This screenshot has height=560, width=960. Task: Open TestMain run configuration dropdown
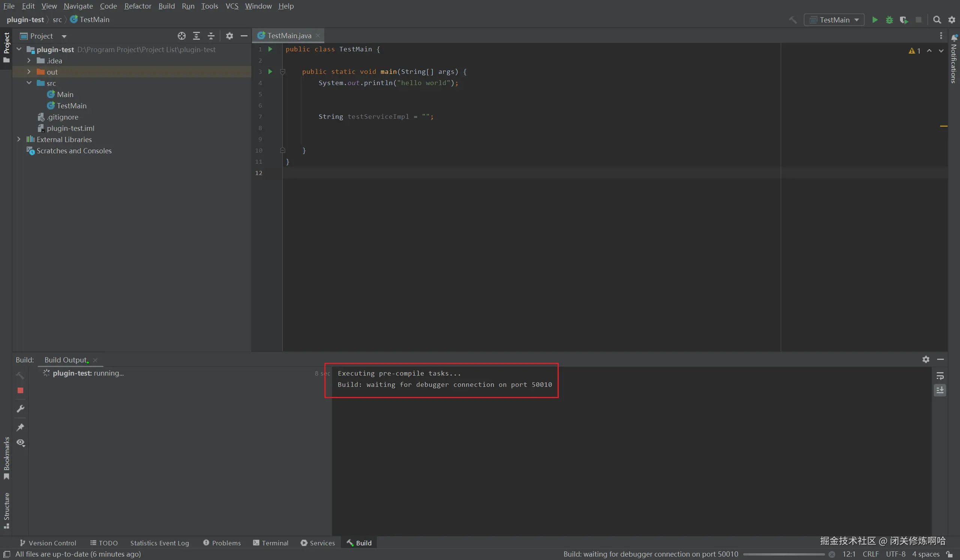tap(834, 20)
